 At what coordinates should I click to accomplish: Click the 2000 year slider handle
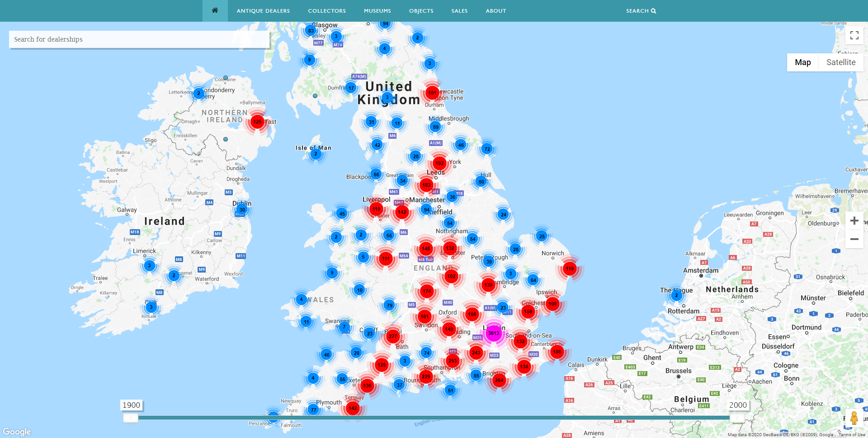737,418
